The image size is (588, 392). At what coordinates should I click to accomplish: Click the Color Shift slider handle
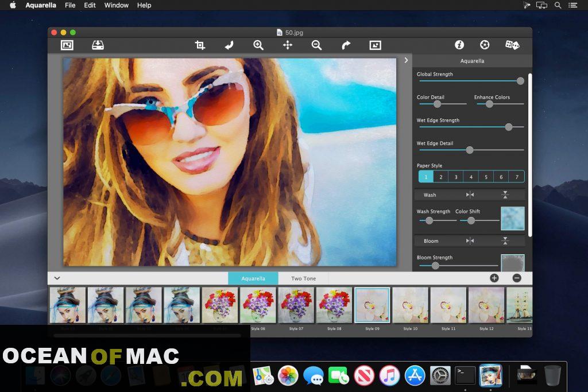(x=471, y=221)
